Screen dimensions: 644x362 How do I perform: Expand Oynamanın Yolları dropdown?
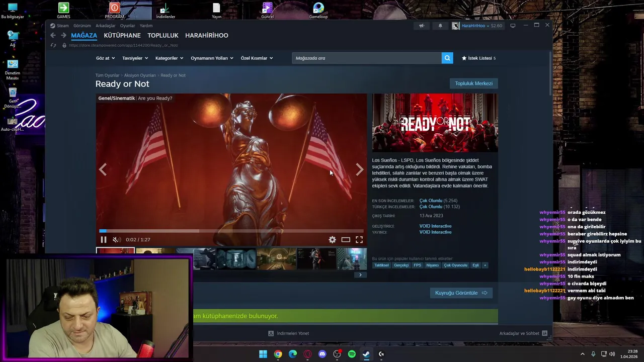click(x=212, y=58)
